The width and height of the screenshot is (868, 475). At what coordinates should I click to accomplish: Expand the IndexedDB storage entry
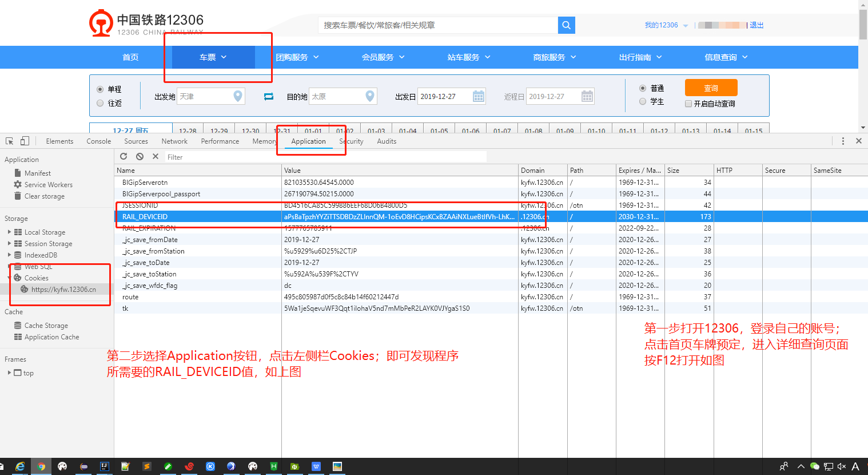pos(10,255)
